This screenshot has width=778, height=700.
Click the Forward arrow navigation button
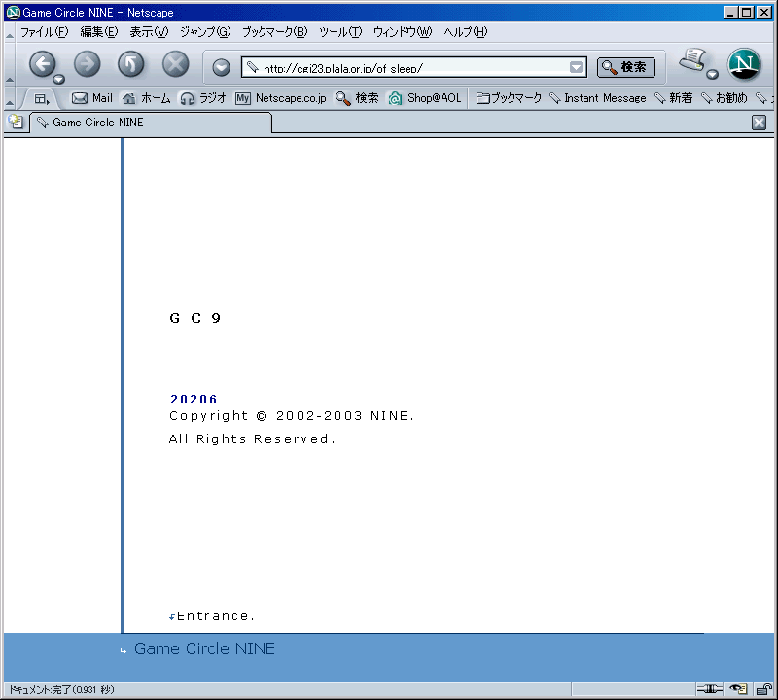tap(87, 64)
